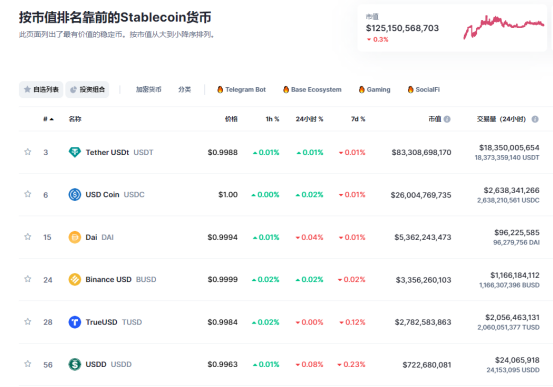Click the USDD coin logo icon
Viewport: 553px width, 387px height.
74,364
